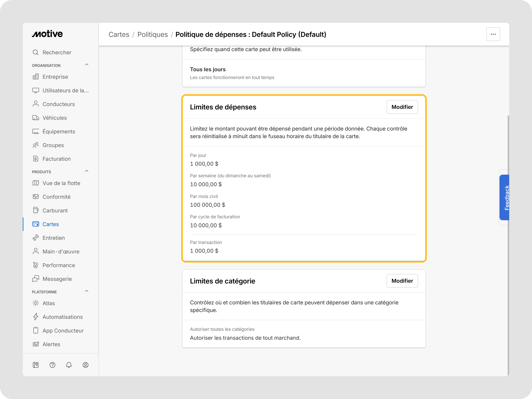Click the vertical page scrollbar
532x399 pixels.
508,245
